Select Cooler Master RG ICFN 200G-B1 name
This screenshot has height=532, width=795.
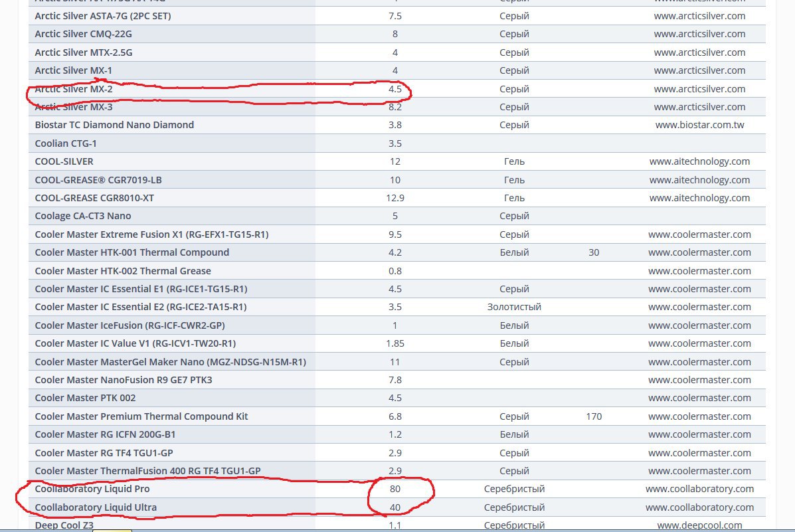pos(105,434)
